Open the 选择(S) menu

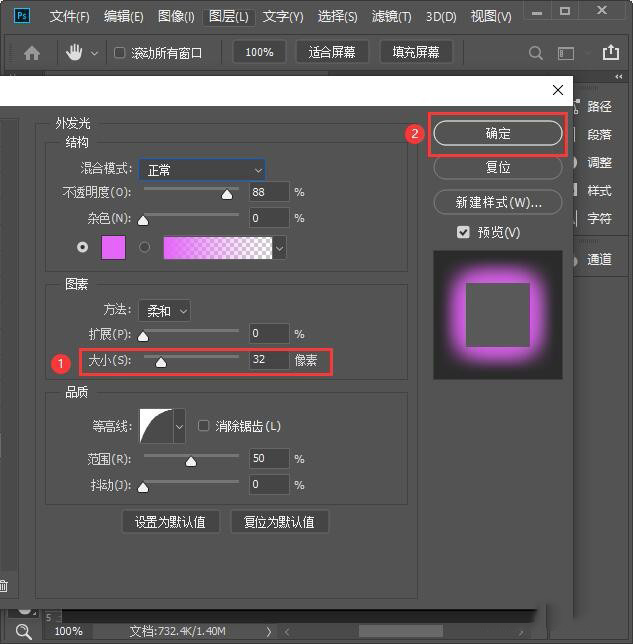click(x=337, y=16)
